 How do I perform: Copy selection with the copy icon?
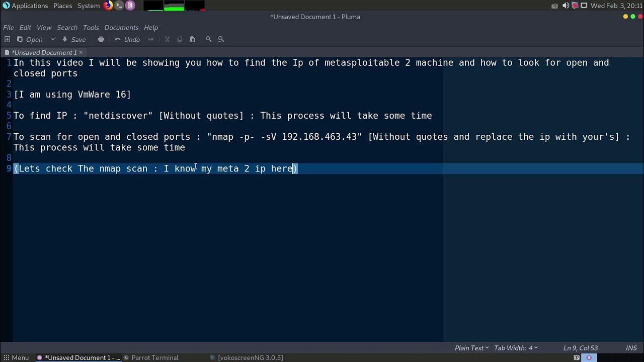[x=180, y=39]
